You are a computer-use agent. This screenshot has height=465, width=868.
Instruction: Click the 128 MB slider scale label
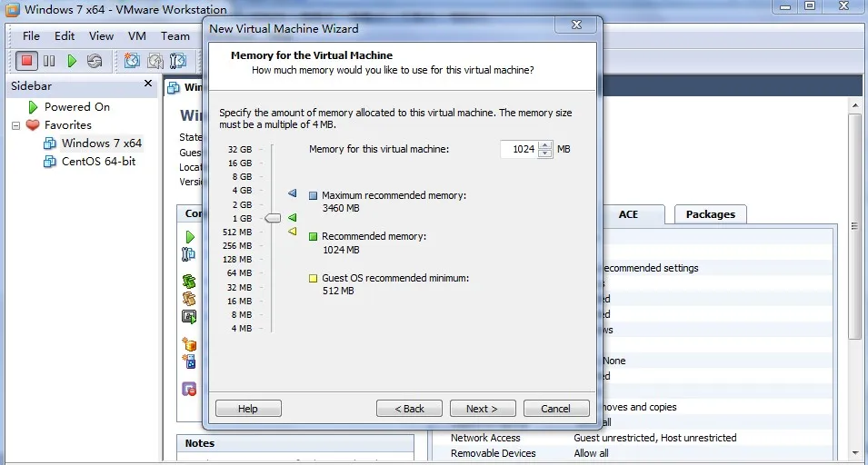tap(237, 260)
